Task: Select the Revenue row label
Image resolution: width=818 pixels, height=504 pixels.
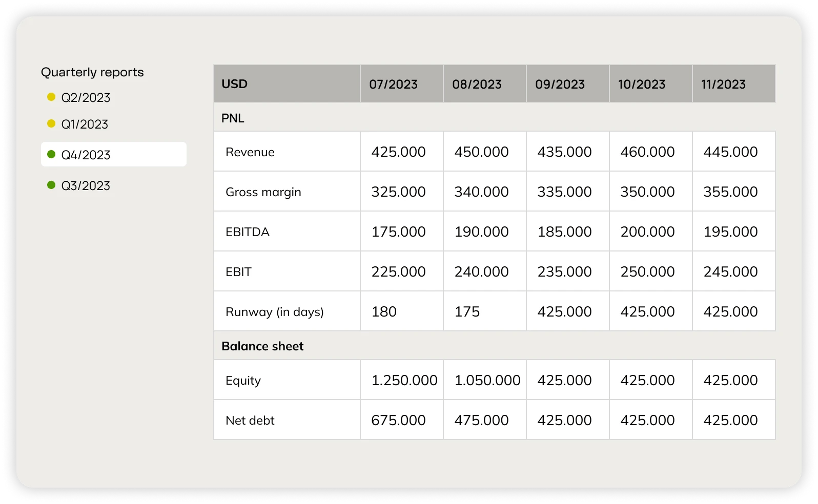Action: (250, 152)
